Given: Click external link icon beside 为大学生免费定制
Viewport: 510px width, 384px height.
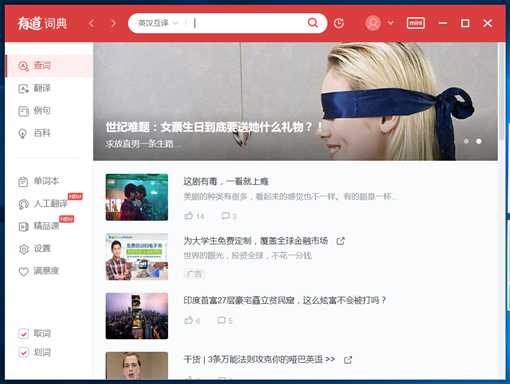Looking at the screenshot, I should click(x=340, y=241).
